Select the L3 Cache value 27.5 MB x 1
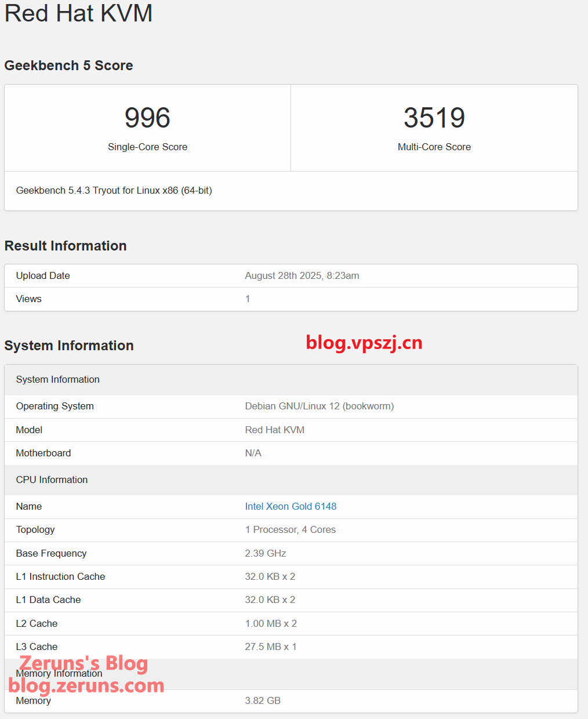The width and height of the screenshot is (588, 719). coord(271,647)
